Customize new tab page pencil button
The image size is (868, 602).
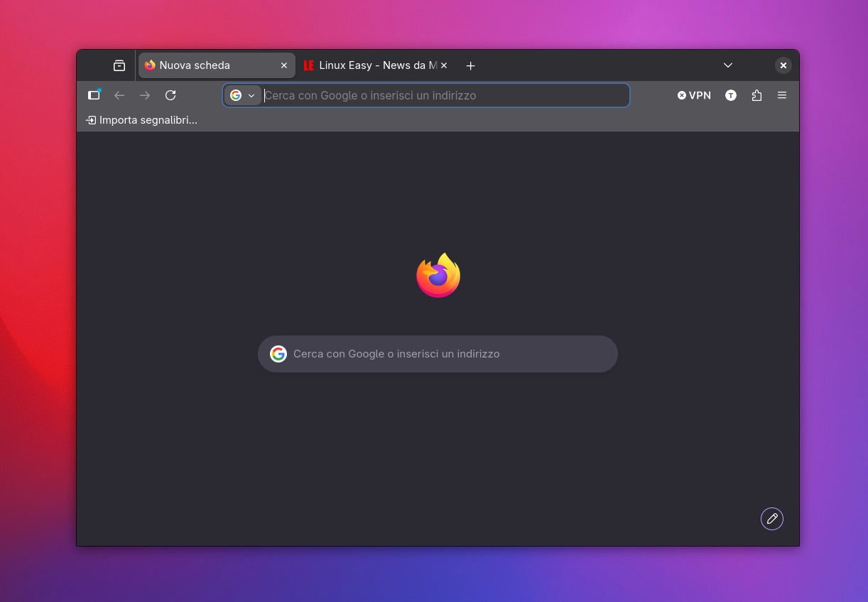772,519
